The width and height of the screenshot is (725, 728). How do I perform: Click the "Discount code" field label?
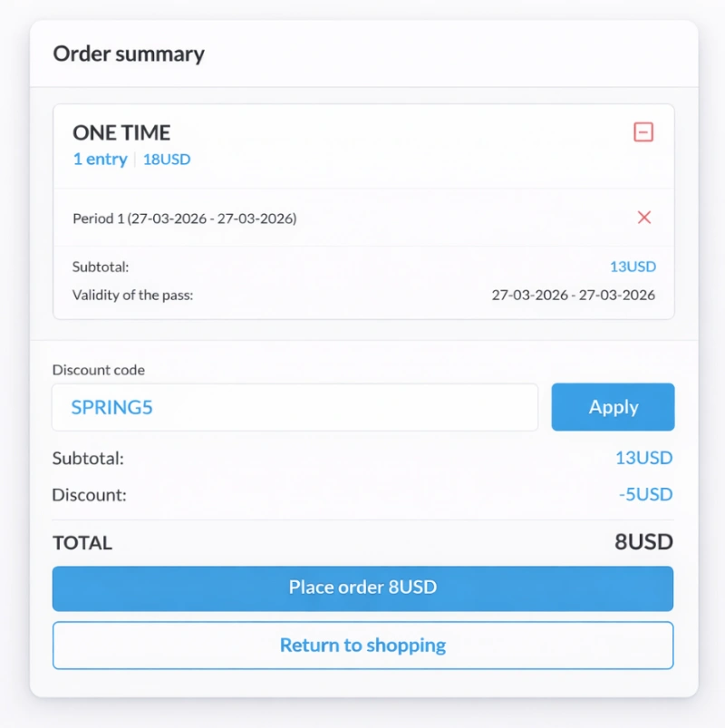coord(99,370)
